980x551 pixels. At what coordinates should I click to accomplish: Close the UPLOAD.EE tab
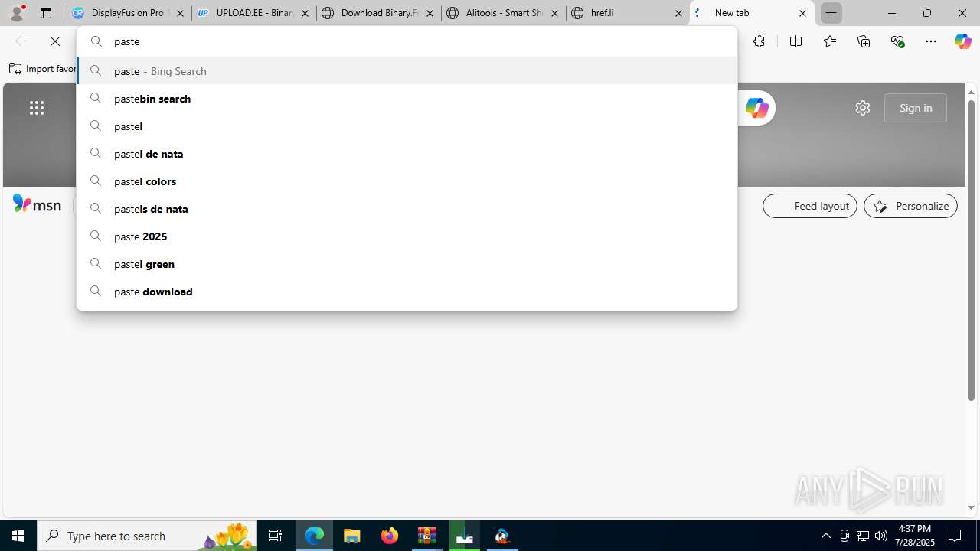pyautogui.click(x=305, y=13)
